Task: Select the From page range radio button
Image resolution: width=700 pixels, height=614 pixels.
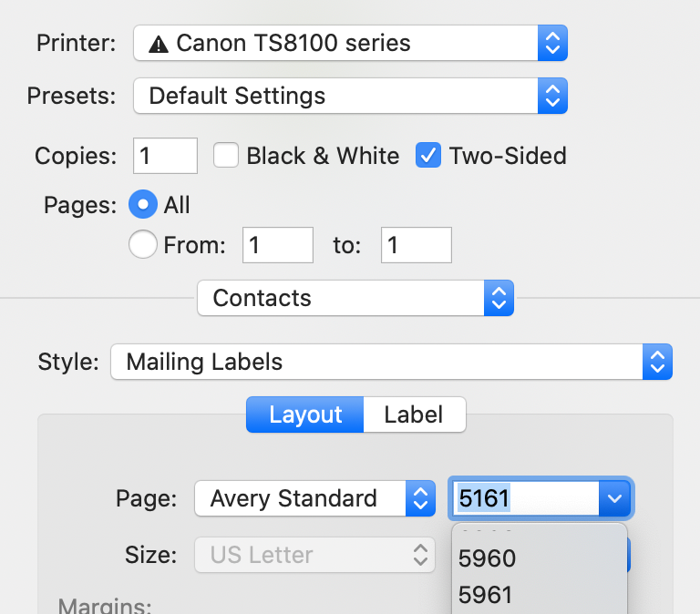Action: pyautogui.click(x=143, y=245)
